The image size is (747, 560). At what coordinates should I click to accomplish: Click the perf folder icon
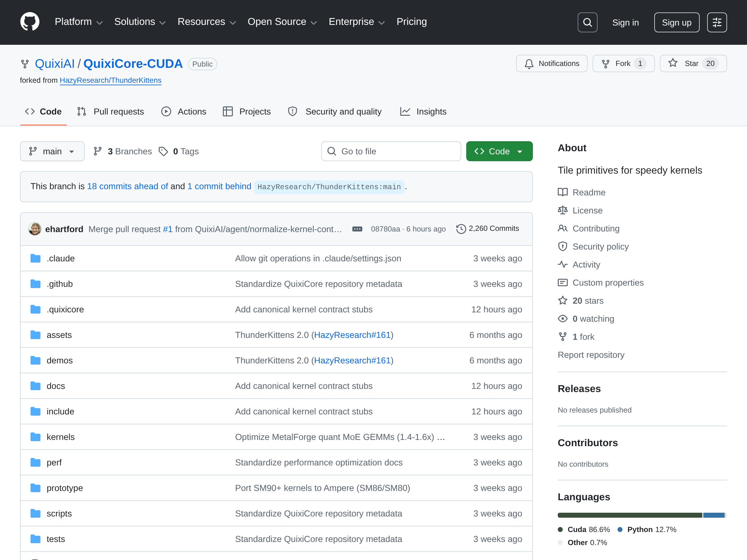(35, 462)
